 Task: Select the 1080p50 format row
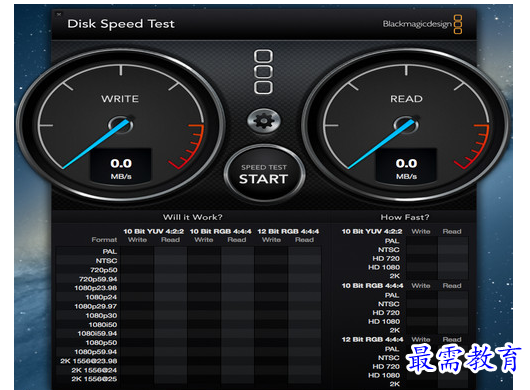click(x=188, y=342)
